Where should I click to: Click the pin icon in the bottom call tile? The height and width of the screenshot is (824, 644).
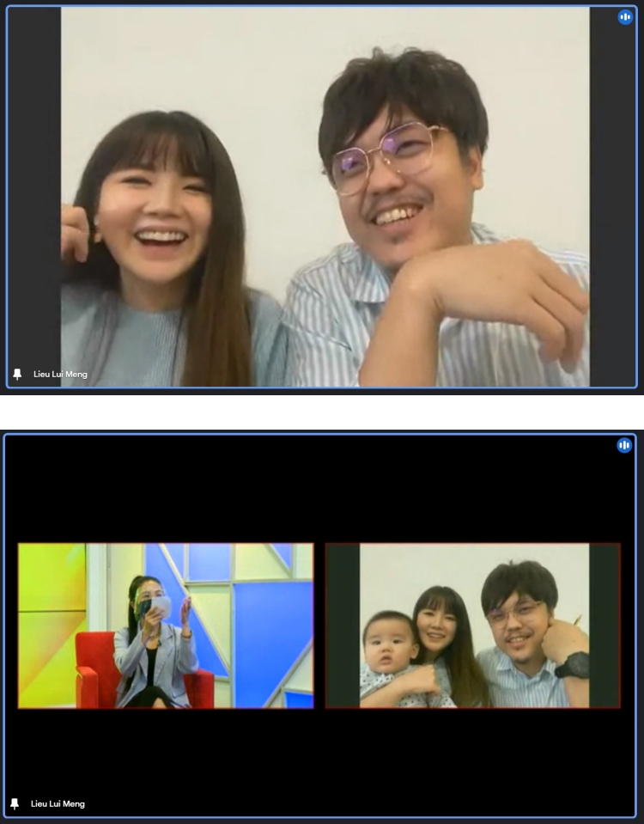click(x=15, y=803)
